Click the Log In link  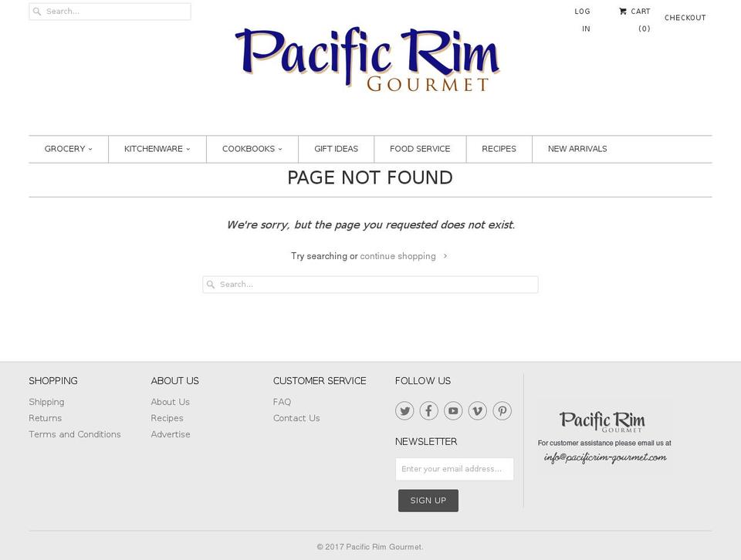click(583, 20)
